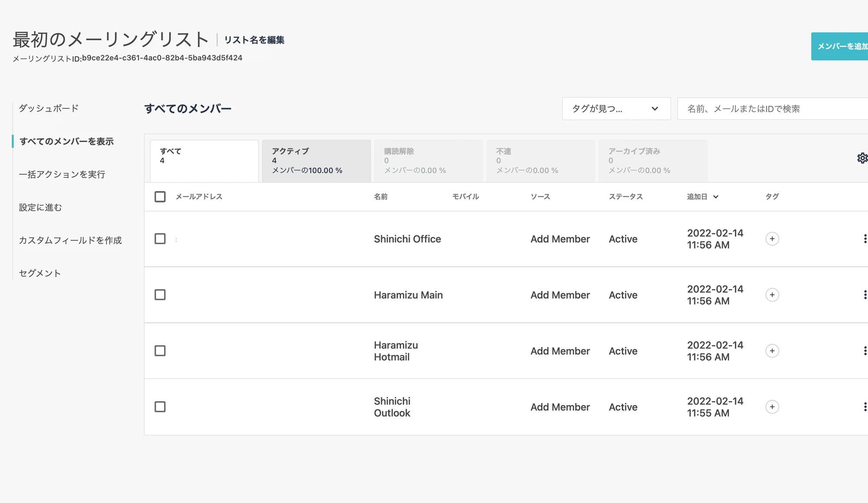This screenshot has height=503, width=868.
Task: Check the Shinichi Outlook member checkbox
Action: [x=160, y=407]
